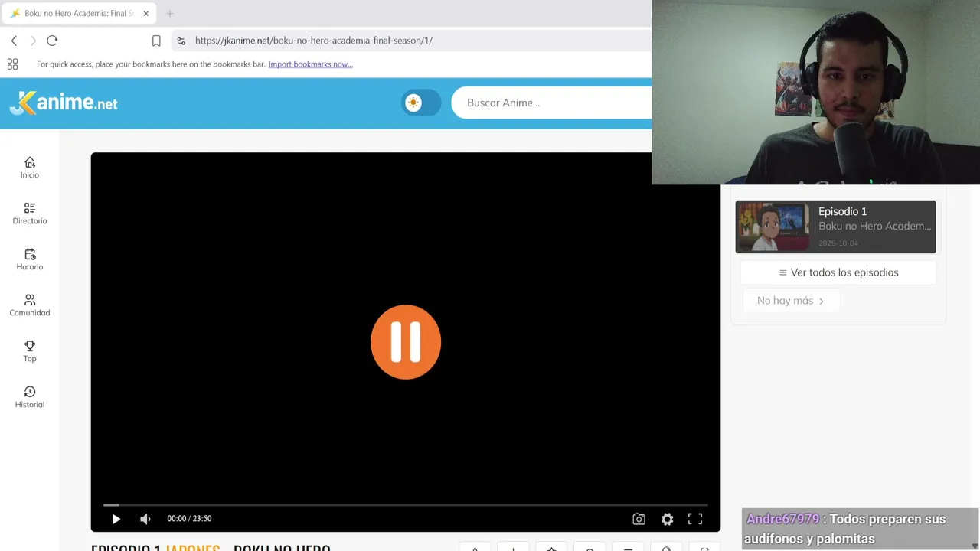The image size is (980, 551).
Task: Click the video progress bar
Action: click(x=406, y=505)
